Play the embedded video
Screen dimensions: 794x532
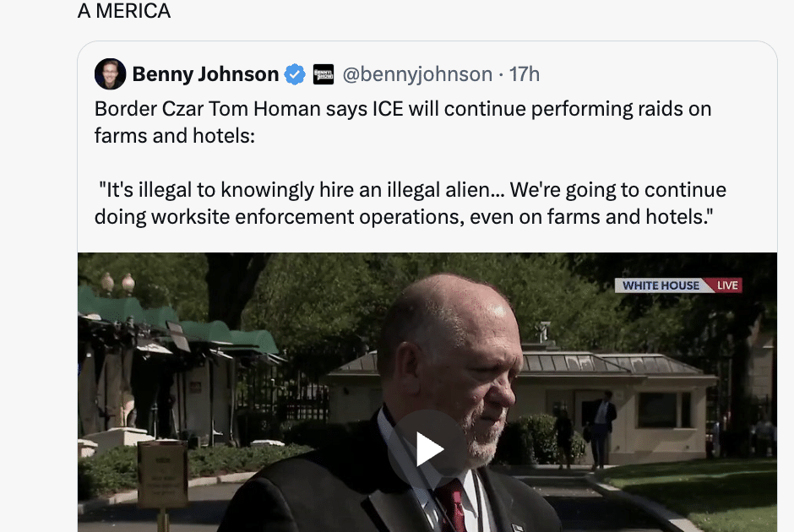click(x=428, y=448)
